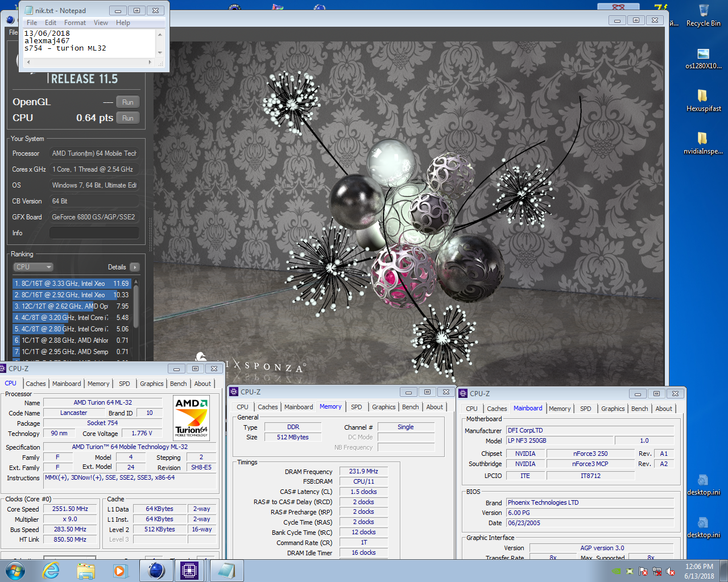Image resolution: width=728 pixels, height=582 pixels.
Task: Click Details arrow button in Cinebench Ranking
Action: coord(135,267)
